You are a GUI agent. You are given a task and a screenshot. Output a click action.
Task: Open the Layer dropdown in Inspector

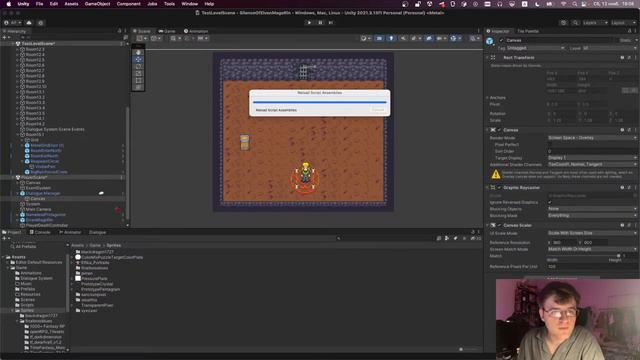(609, 48)
